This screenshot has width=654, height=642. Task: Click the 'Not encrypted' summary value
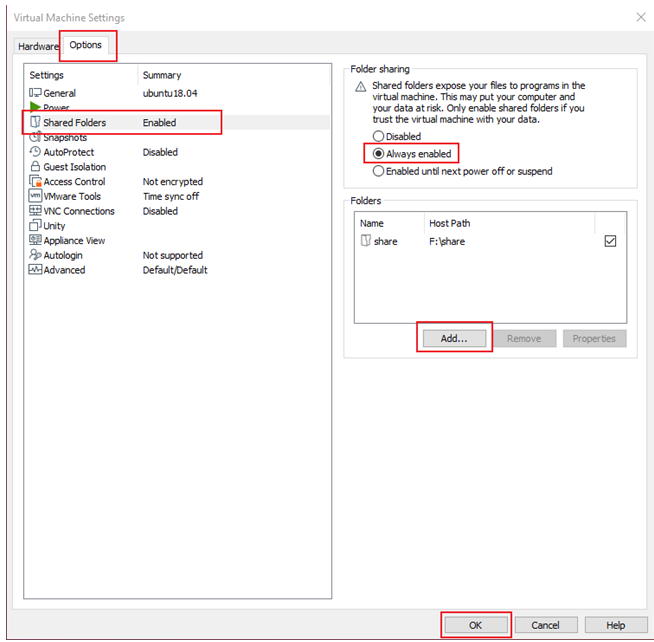173,181
